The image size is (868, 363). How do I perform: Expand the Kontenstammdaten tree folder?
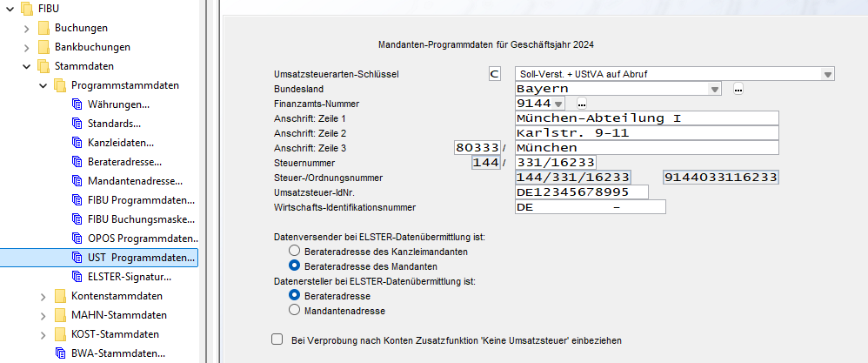[x=43, y=296]
